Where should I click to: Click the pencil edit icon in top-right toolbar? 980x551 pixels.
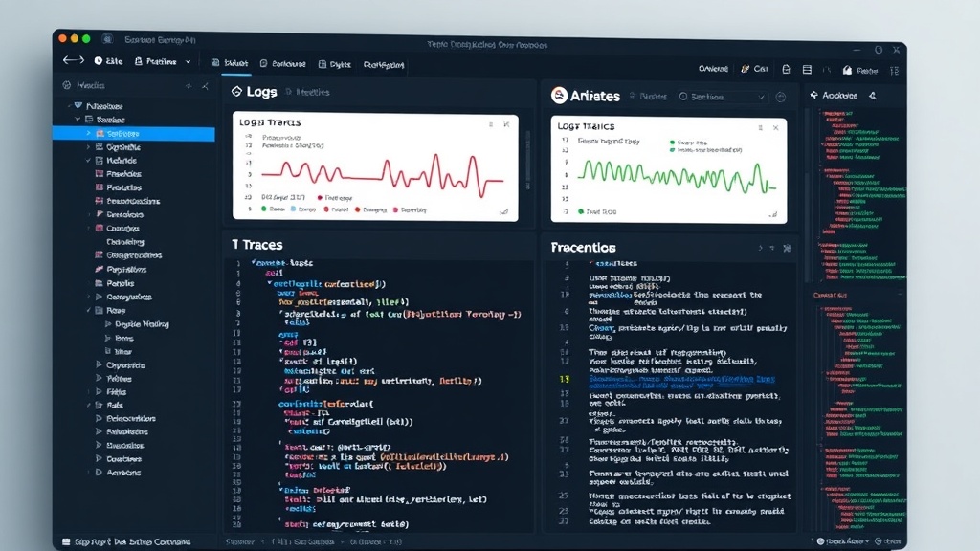click(x=745, y=69)
